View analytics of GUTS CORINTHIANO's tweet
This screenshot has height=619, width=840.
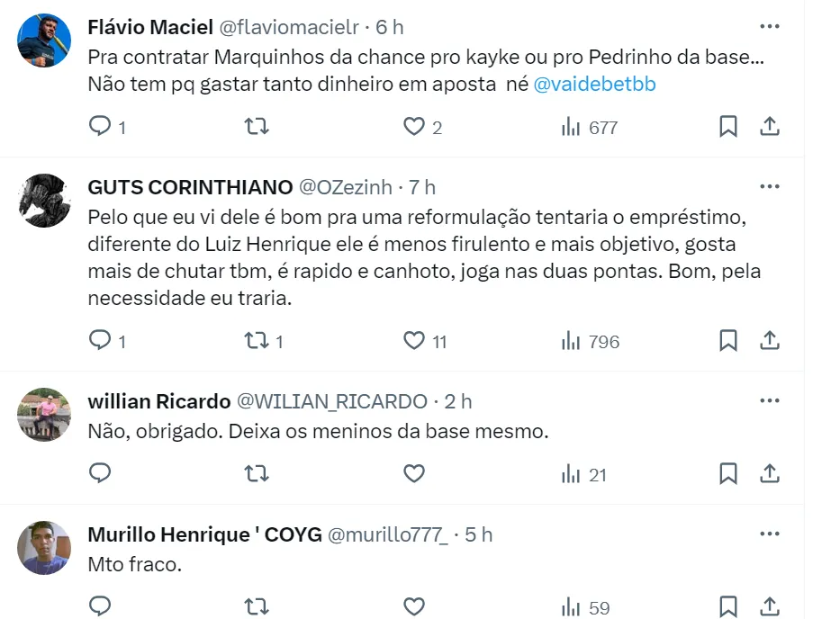click(590, 341)
